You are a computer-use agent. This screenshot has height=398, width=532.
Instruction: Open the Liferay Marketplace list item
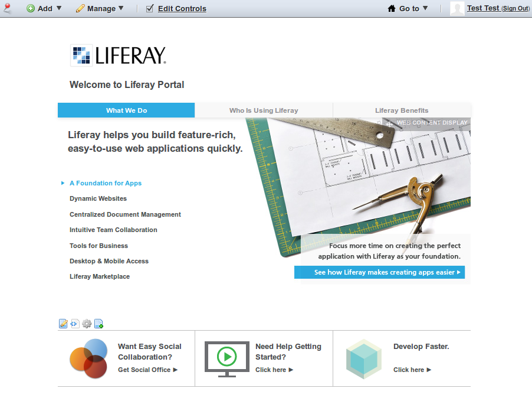point(100,276)
